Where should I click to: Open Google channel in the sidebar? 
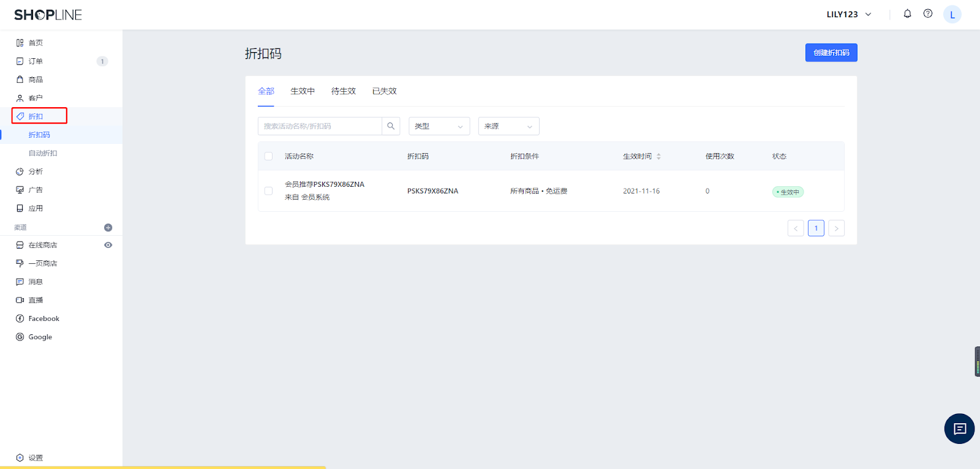click(40, 337)
